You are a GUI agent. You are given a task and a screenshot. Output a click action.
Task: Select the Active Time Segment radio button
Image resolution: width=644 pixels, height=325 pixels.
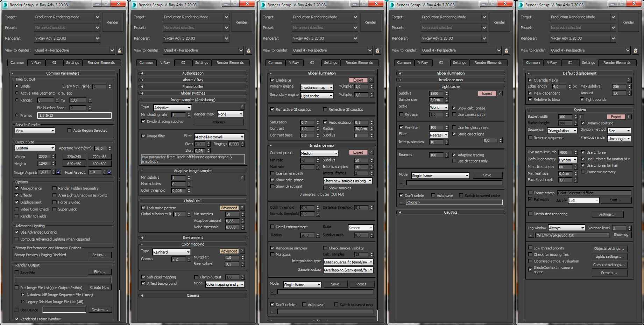click(17, 93)
